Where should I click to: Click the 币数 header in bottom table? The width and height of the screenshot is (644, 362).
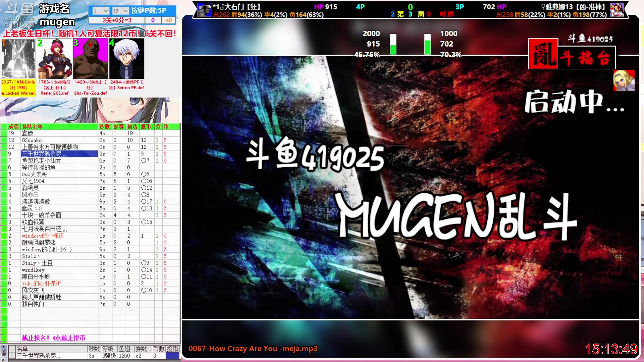(x=158, y=349)
